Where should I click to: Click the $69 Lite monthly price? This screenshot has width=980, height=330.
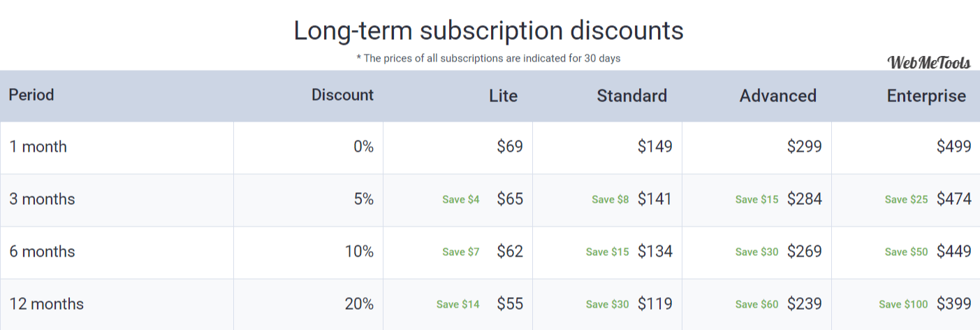(x=510, y=147)
